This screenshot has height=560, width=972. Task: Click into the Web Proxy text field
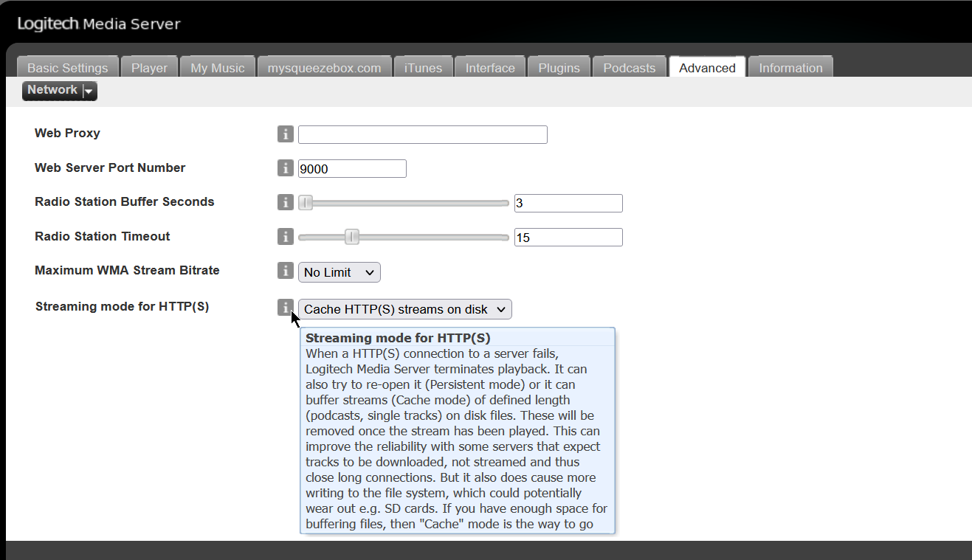(x=423, y=134)
